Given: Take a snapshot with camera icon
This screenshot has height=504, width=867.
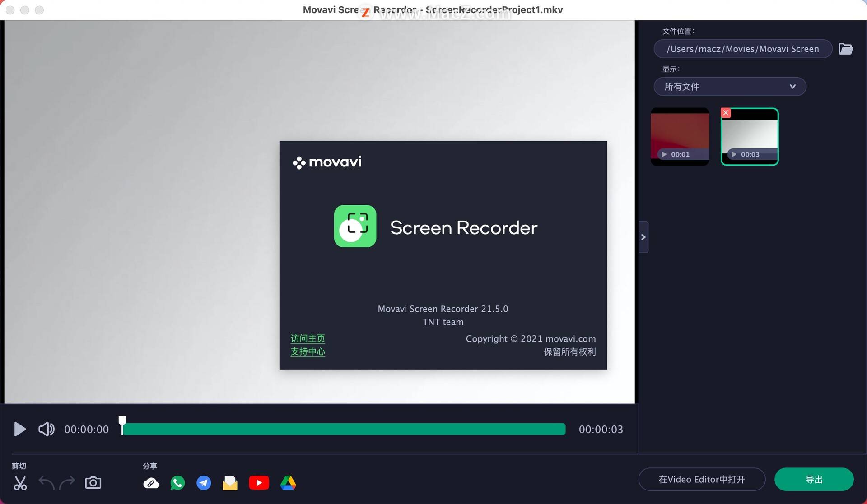Looking at the screenshot, I should (x=93, y=483).
